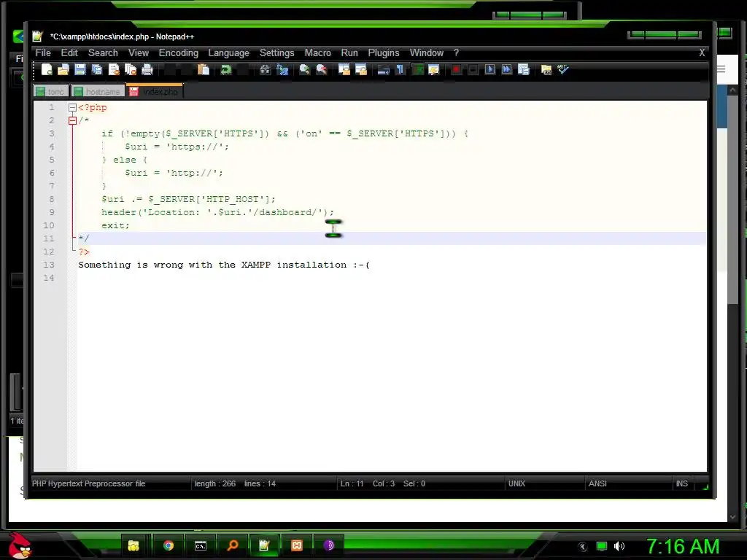The width and height of the screenshot is (747, 560).
Task: Click the green Undo arrow icon
Action: pos(226,69)
